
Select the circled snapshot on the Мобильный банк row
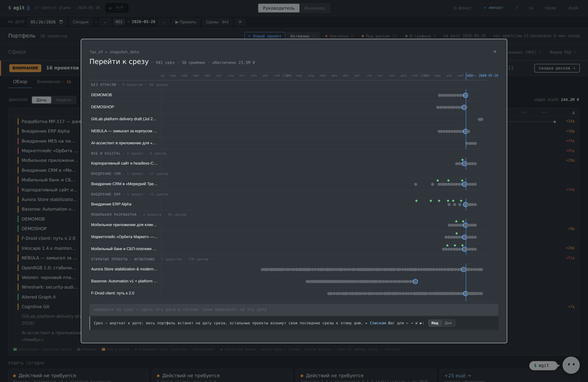coord(465,249)
